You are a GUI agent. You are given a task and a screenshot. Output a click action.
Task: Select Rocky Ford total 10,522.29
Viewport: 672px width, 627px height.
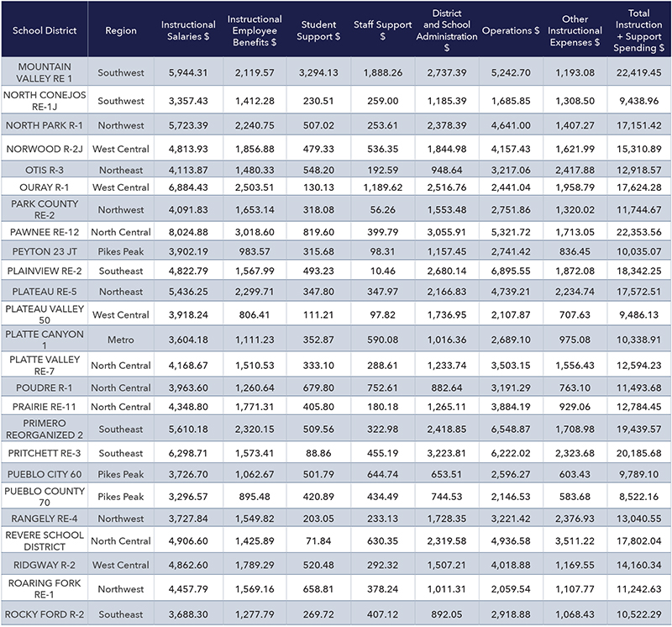[638, 614]
